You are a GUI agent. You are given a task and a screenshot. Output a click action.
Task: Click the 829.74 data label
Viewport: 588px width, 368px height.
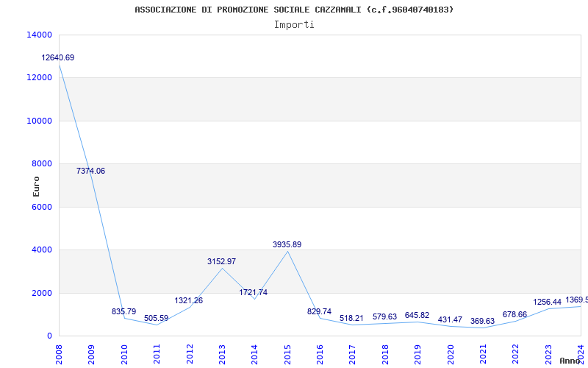pos(319,311)
